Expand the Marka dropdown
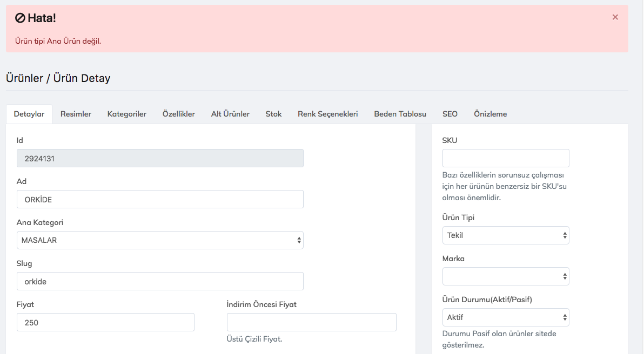 click(x=505, y=276)
